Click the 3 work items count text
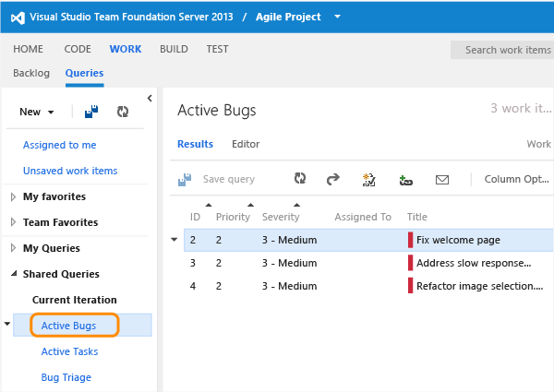Viewport: 554px width, 392px height. [521, 108]
